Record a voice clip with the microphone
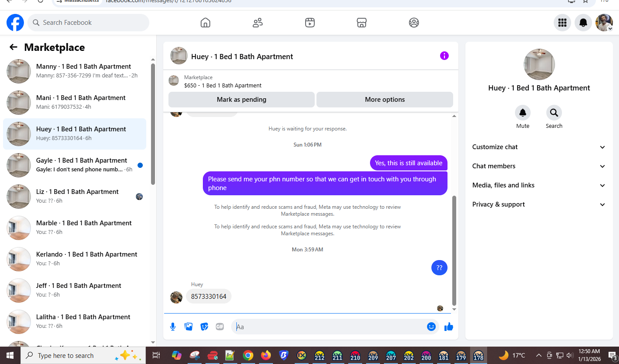This screenshot has width=619, height=364. pos(173,327)
